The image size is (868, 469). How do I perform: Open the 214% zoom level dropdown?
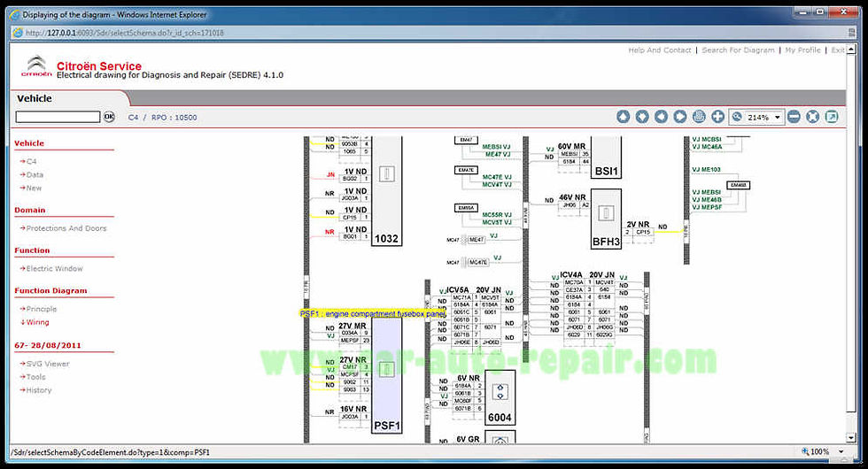(778, 117)
